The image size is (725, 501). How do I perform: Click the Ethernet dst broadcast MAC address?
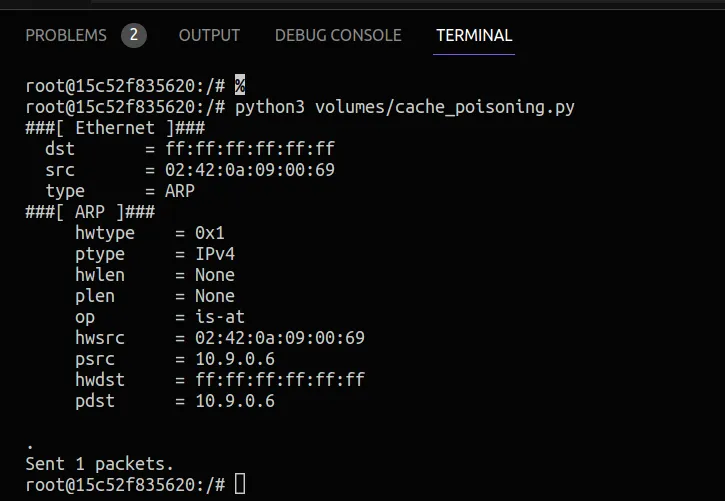[250, 149]
